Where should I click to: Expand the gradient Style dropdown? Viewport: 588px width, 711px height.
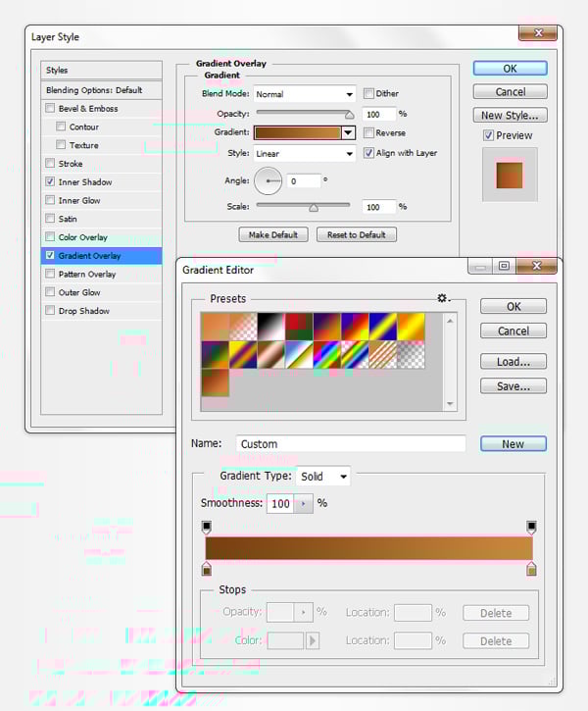point(304,153)
